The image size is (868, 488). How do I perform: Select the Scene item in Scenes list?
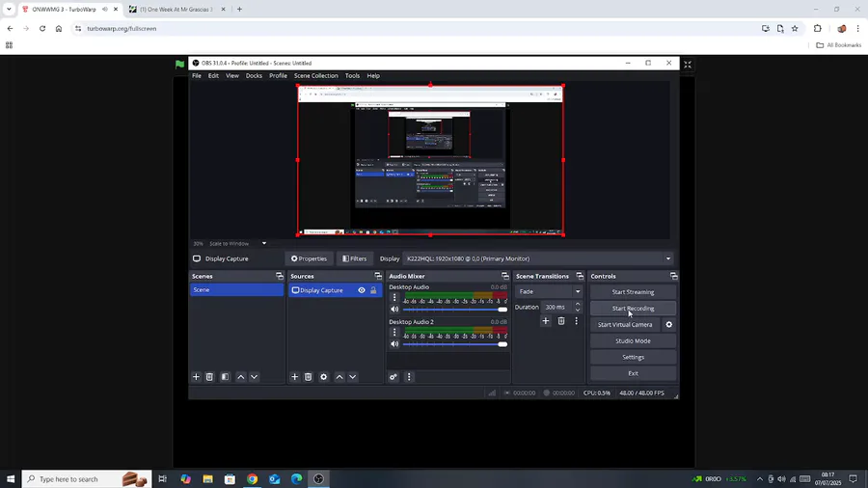(236, 290)
